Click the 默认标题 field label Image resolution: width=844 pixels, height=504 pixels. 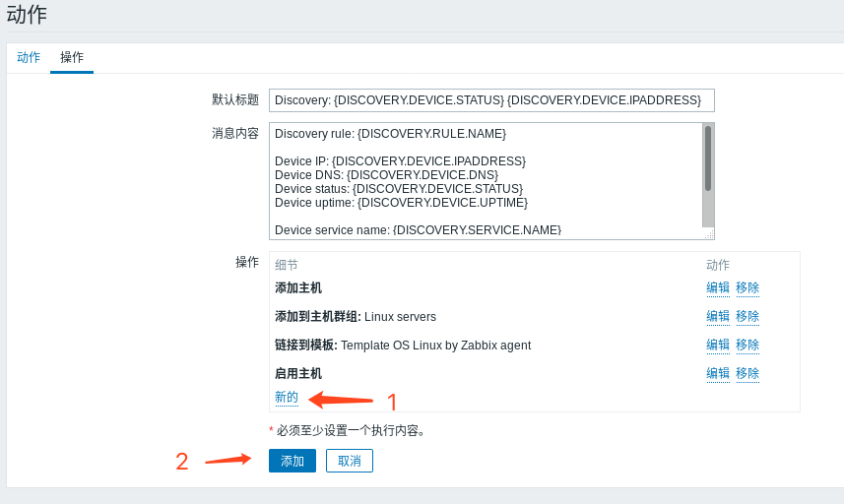pos(234,100)
